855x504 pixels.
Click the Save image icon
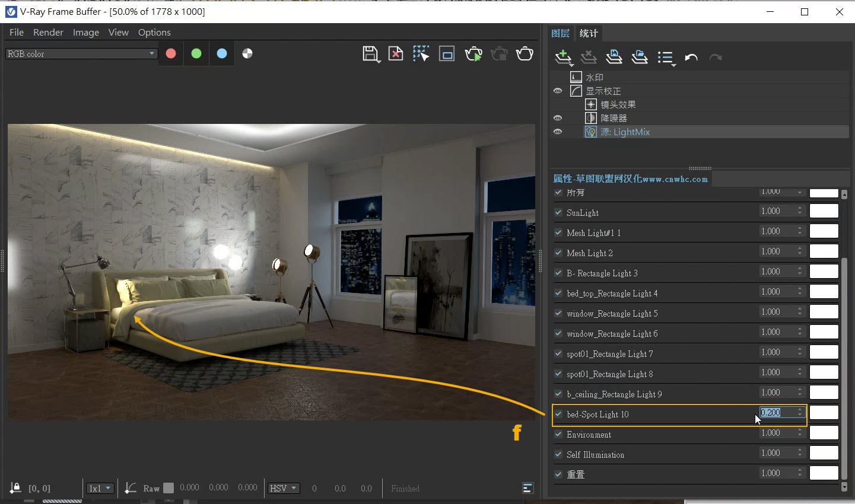click(x=370, y=54)
